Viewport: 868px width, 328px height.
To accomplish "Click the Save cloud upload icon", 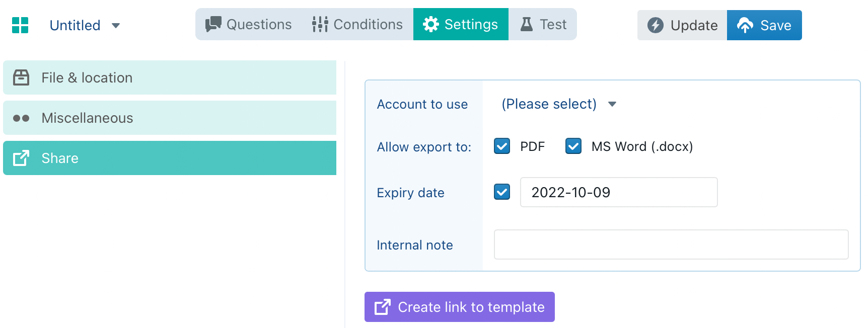I will tap(745, 25).
